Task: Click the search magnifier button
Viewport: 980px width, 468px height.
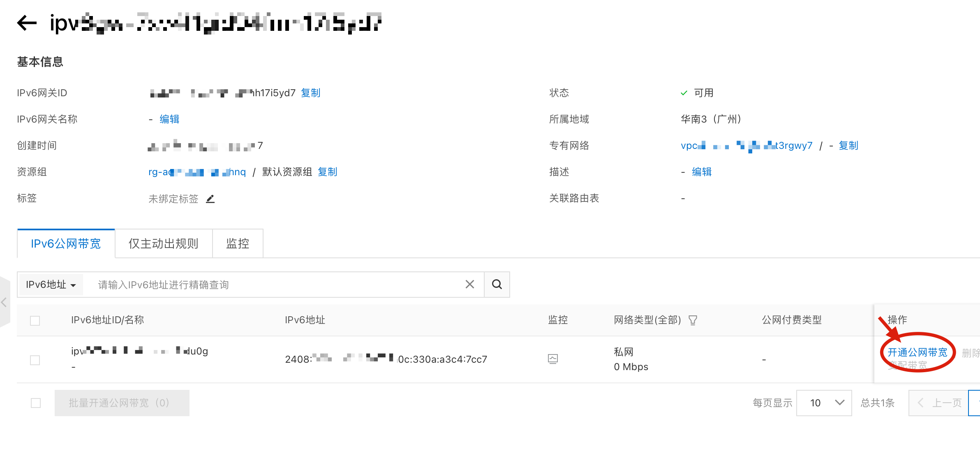Action: coord(497,284)
